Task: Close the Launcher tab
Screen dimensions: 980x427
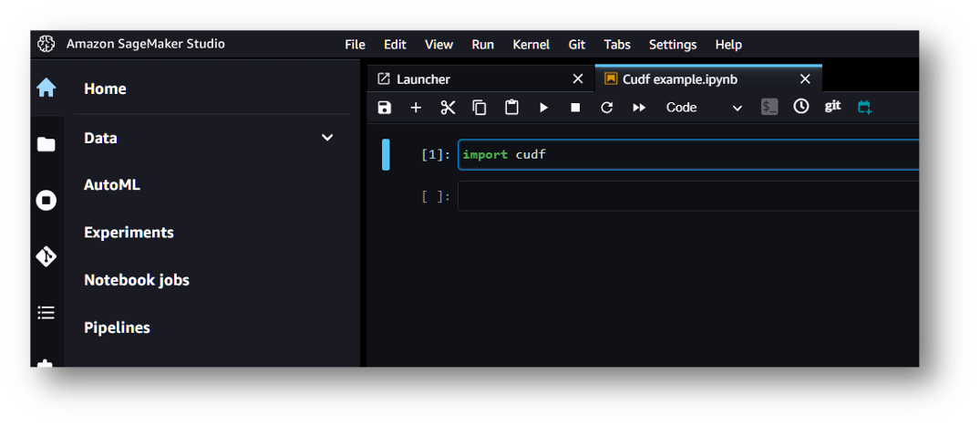Action: point(578,78)
